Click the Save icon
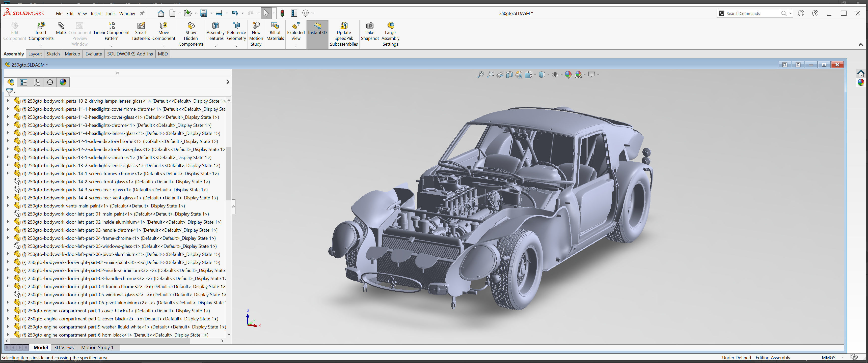This screenshot has width=868, height=363. (204, 13)
